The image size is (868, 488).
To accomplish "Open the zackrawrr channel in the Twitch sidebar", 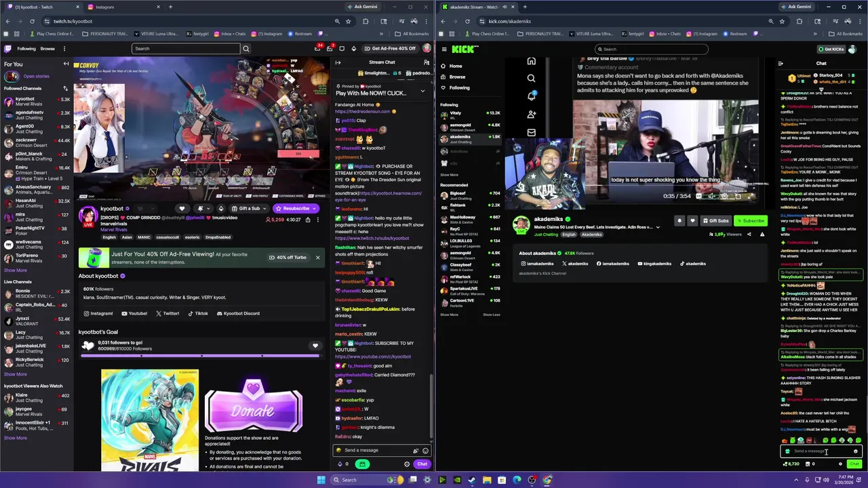I will click(37, 143).
